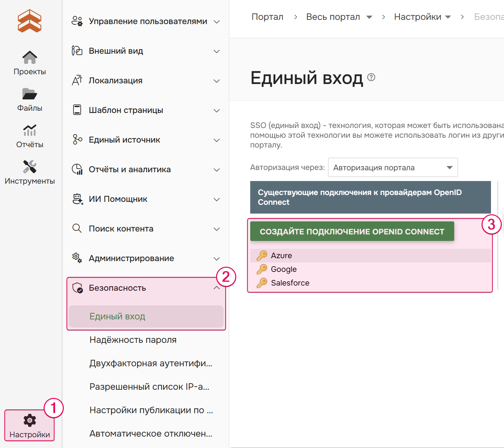Click the key icon next to Azure
Image resolution: width=504 pixels, height=448 pixels.
click(x=262, y=255)
